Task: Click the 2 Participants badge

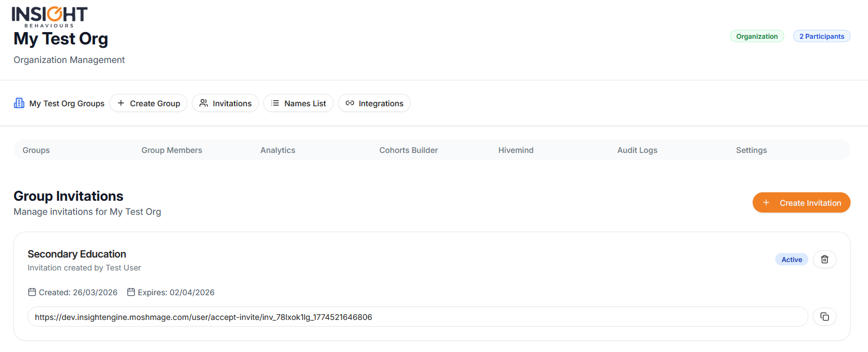Action: (x=821, y=37)
